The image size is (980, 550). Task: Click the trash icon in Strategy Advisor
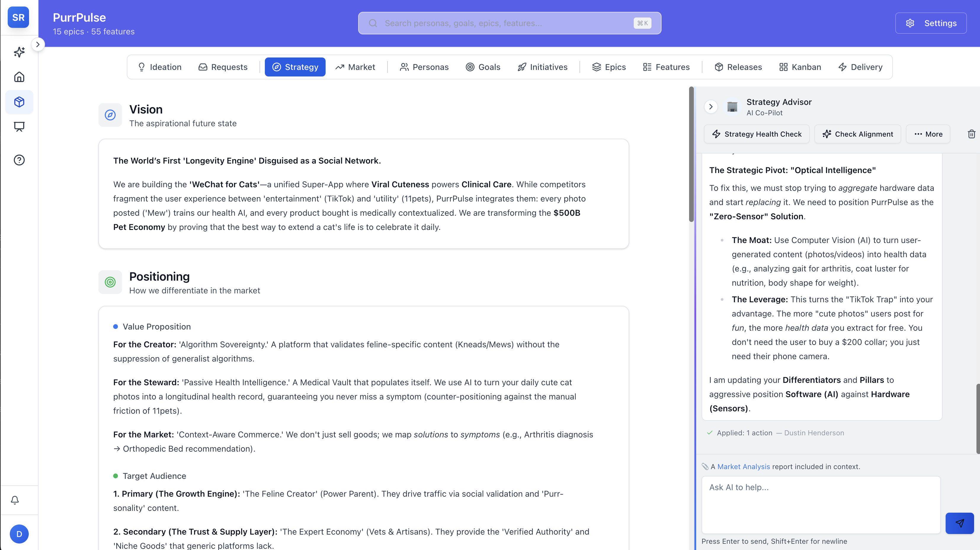coord(971,134)
